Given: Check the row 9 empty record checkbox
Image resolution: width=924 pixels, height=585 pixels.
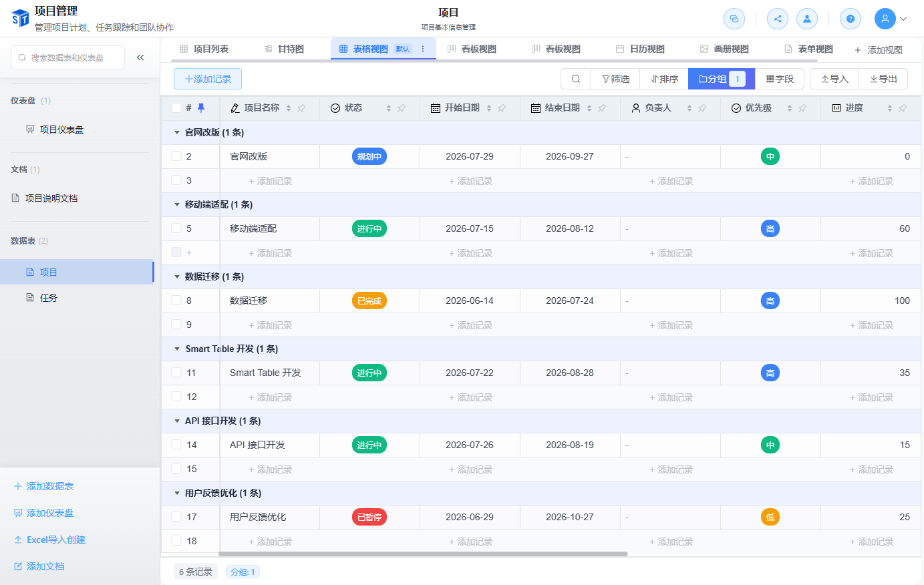Looking at the screenshot, I should coord(176,324).
